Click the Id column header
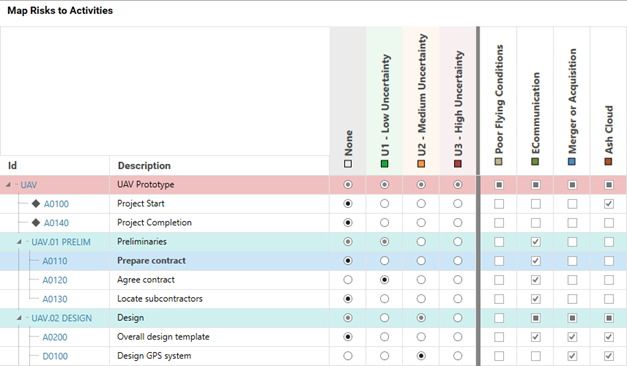627x366 pixels. point(55,165)
